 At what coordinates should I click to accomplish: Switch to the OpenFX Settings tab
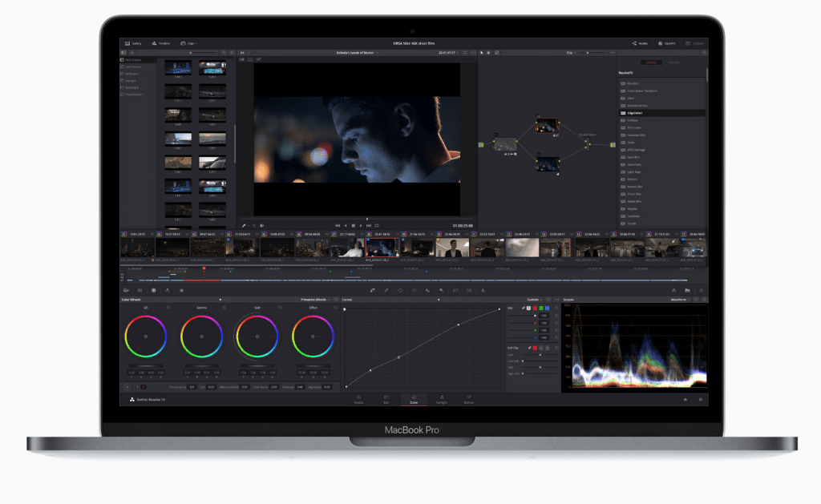(673, 62)
